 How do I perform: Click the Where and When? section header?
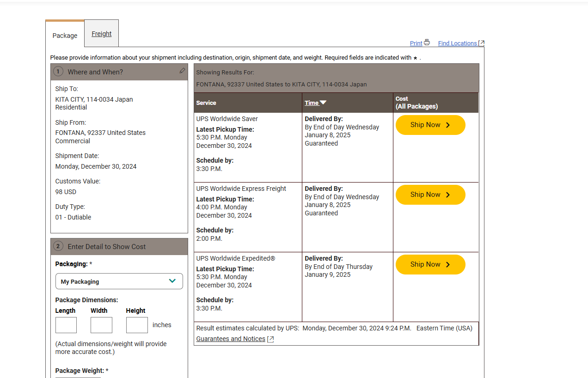coord(119,72)
